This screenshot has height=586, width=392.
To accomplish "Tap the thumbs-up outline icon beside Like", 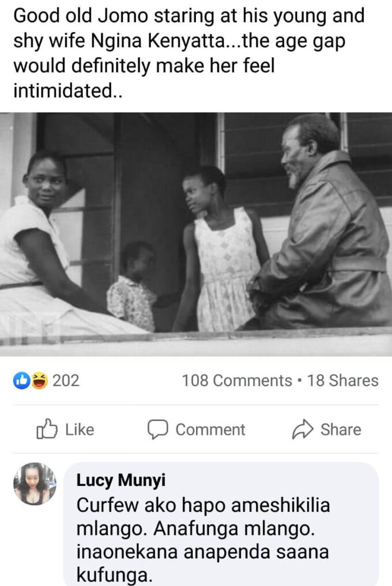I will click(47, 429).
